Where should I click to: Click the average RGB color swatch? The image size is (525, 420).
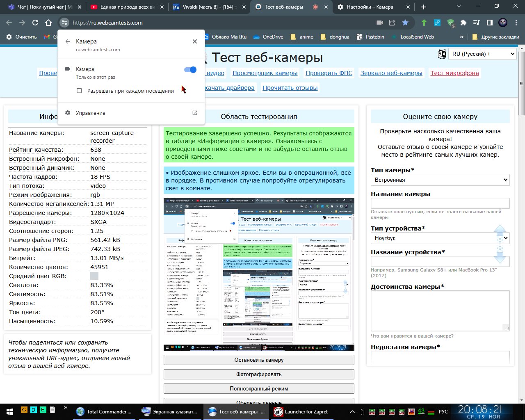94,276
